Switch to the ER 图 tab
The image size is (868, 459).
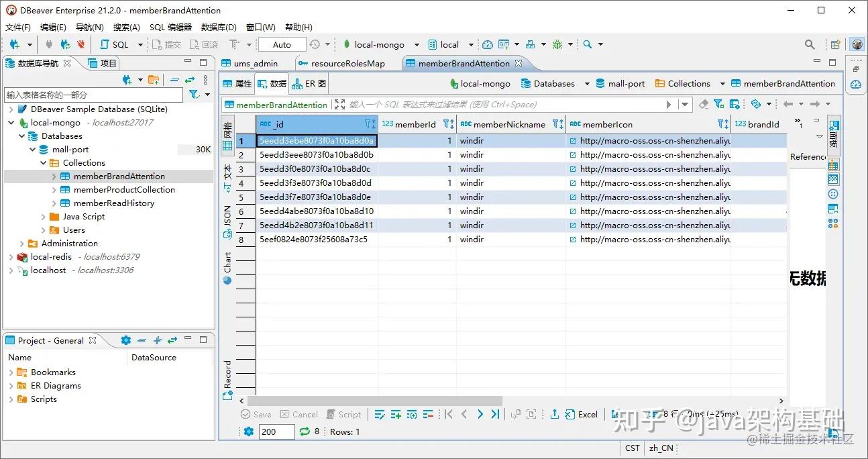[x=309, y=84]
